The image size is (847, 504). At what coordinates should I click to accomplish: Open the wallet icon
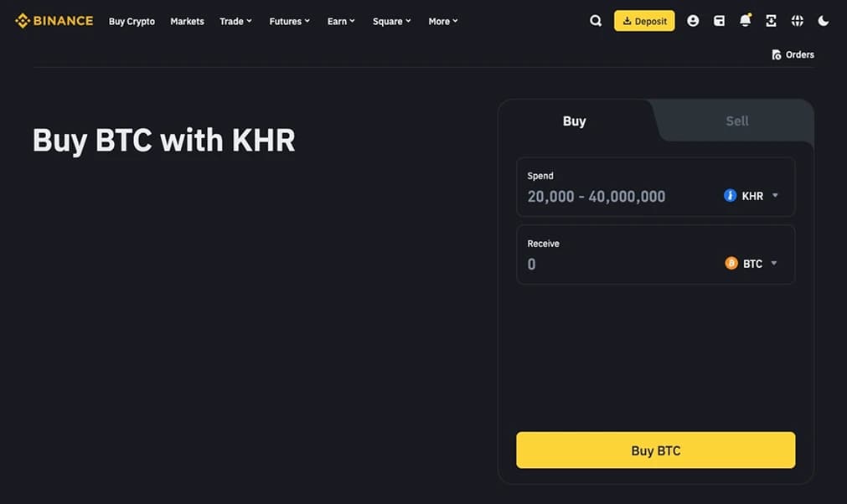coord(719,20)
